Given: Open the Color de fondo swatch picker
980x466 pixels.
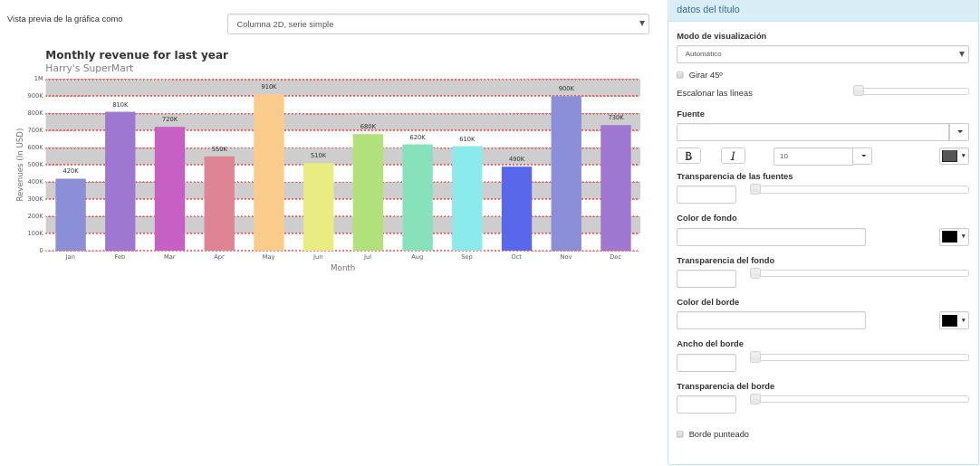Looking at the screenshot, I should 954,237.
